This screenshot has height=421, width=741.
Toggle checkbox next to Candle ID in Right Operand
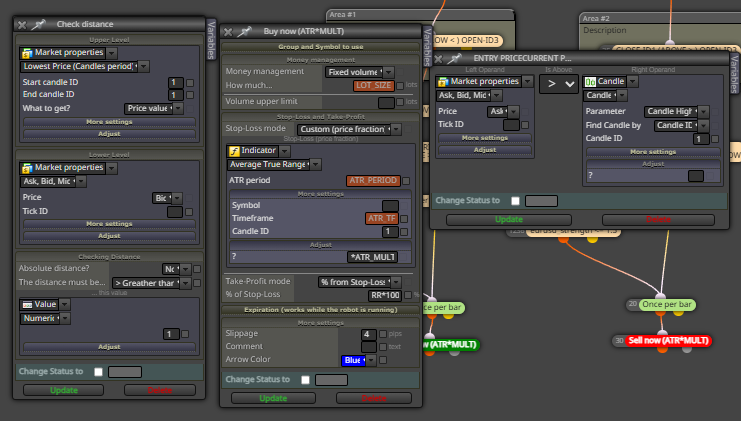715,139
